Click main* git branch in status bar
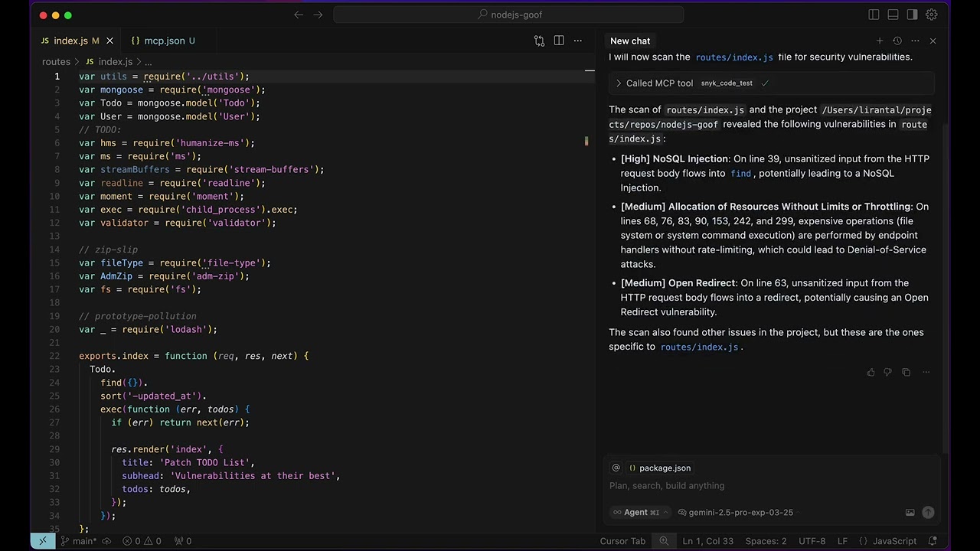Screen dimensions: 980x551 coord(78,541)
